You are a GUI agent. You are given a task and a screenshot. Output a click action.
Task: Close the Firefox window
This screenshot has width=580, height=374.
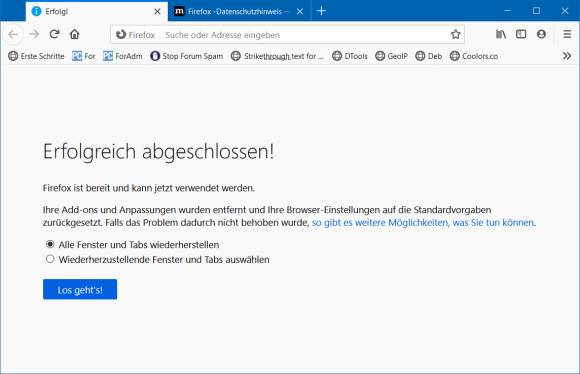565,11
